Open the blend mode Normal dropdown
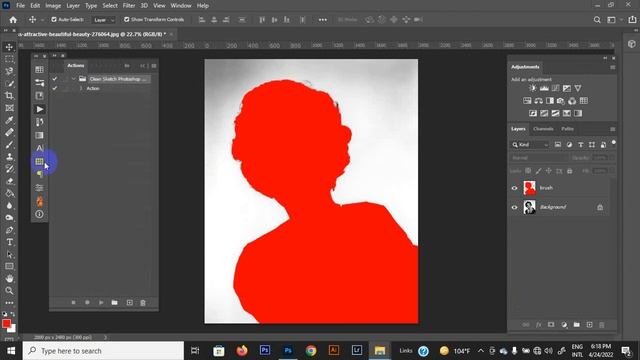The width and height of the screenshot is (640, 360). (x=539, y=158)
